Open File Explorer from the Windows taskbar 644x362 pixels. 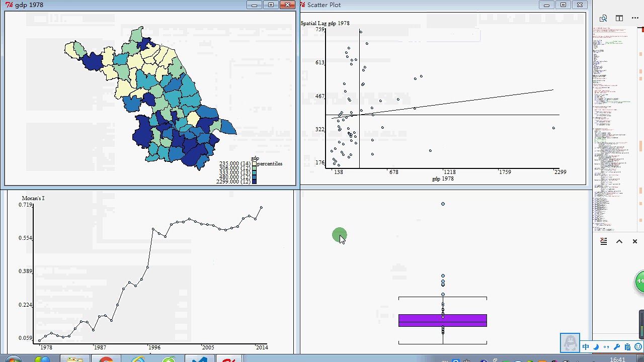[74, 359]
